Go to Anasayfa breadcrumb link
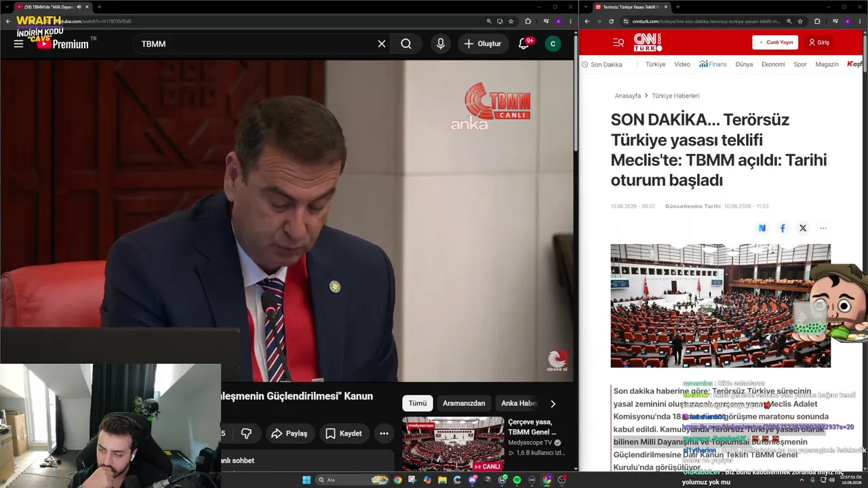 click(x=627, y=96)
